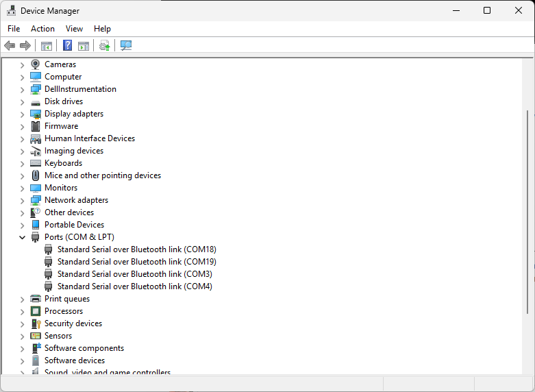Minimize the Device Manager window
This screenshot has width=535, height=392.
[456, 10]
